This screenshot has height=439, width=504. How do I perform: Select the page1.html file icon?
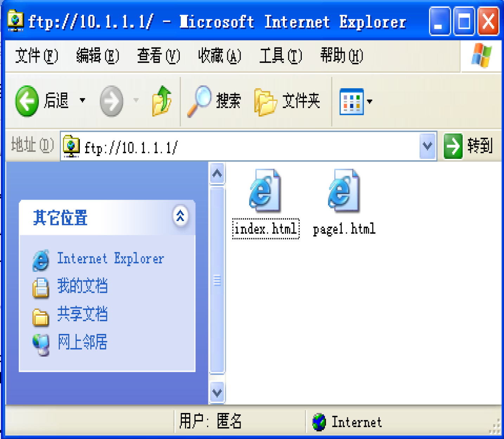[x=344, y=191]
